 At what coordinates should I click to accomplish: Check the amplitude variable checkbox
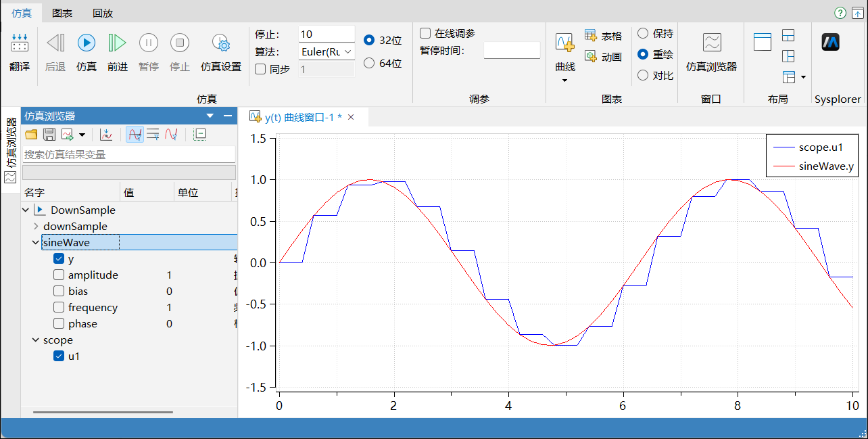click(x=59, y=275)
